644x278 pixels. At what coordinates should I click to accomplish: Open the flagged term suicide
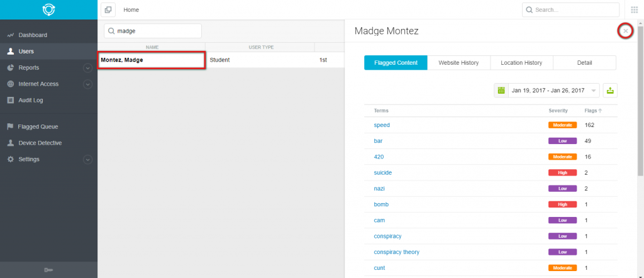383,173
